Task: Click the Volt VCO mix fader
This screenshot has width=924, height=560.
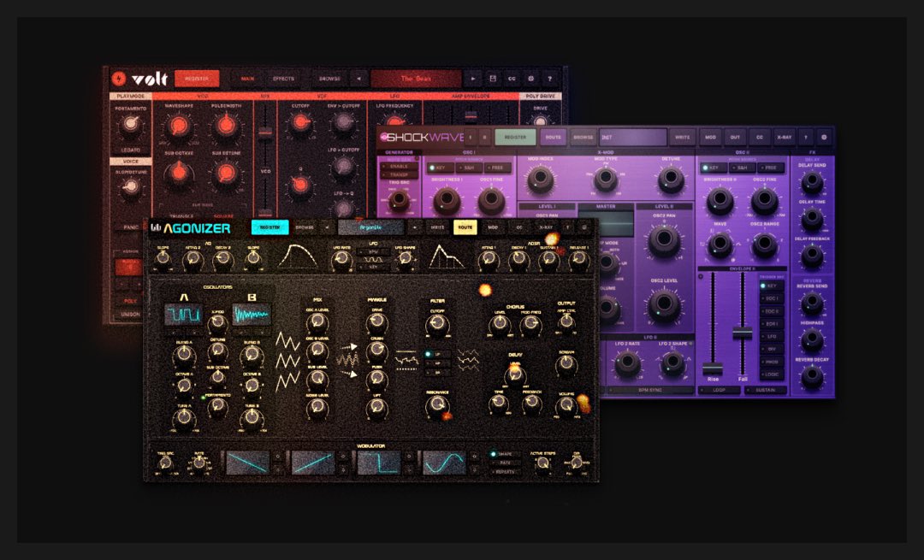Action: coord(265,133)
